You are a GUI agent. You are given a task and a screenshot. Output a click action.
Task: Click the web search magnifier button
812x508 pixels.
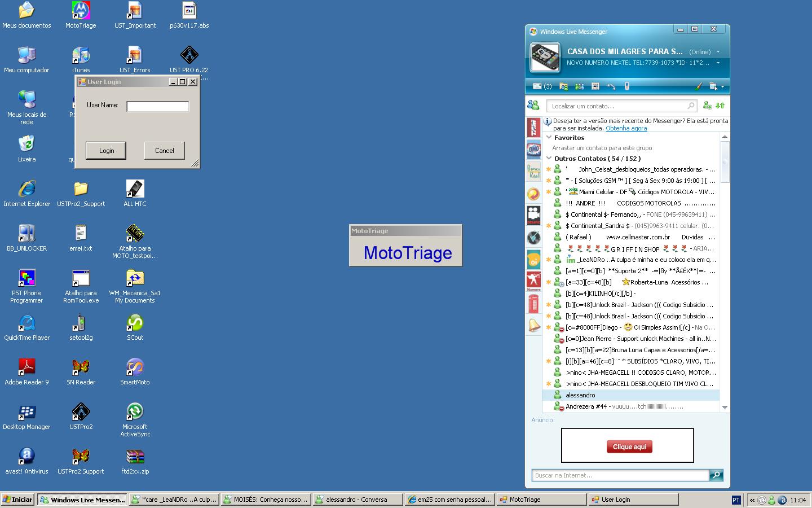716,475
